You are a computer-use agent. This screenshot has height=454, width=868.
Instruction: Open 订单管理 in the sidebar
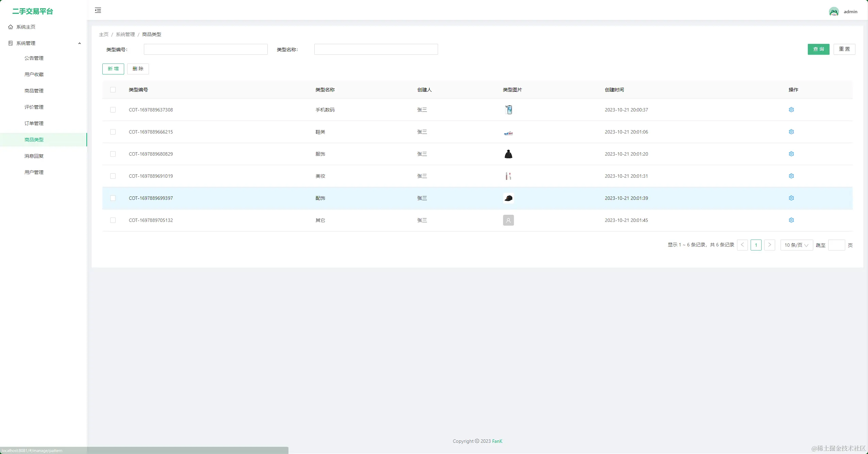point(34,123)
